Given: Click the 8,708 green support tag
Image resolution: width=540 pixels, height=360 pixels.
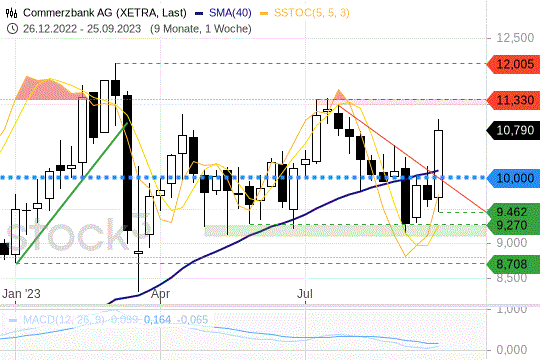Looking at the screenshot, I should tap(513, 264).
